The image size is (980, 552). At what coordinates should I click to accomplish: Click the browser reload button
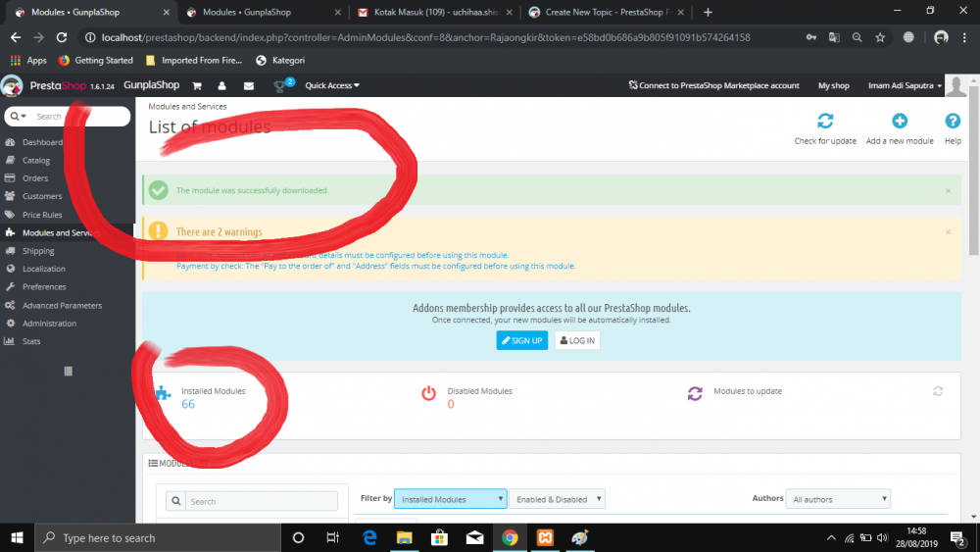(61, 37)
